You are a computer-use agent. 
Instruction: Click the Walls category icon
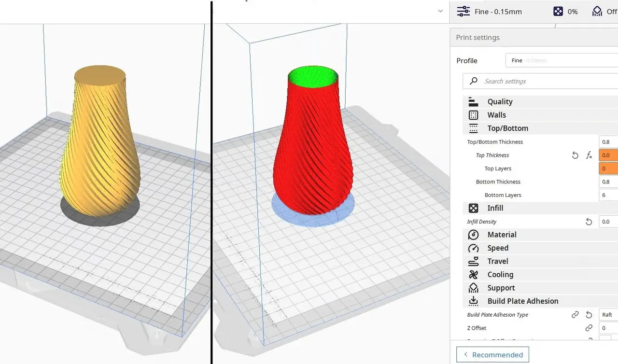pos(473,115)
